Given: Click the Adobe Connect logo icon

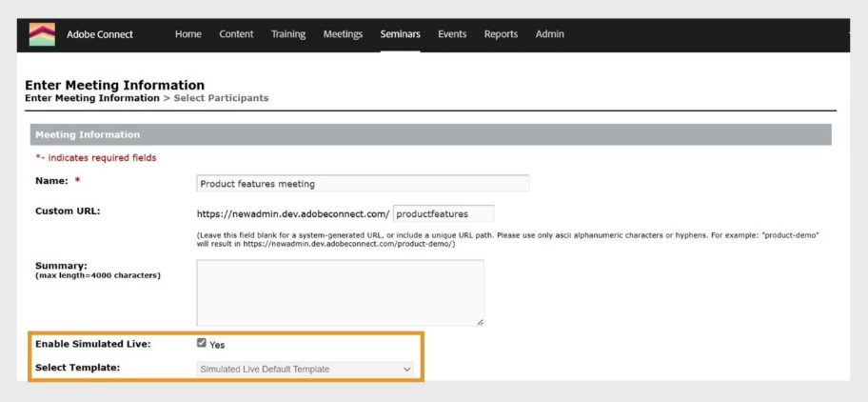Looking at the screenshot, I should (x=42, y=34).
